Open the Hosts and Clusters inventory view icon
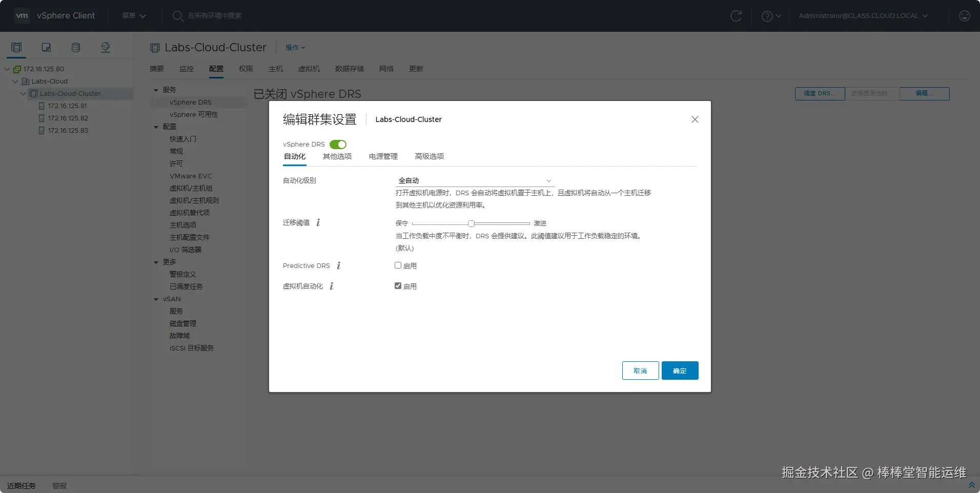This screenshot has width=980, height=493. 16,48
